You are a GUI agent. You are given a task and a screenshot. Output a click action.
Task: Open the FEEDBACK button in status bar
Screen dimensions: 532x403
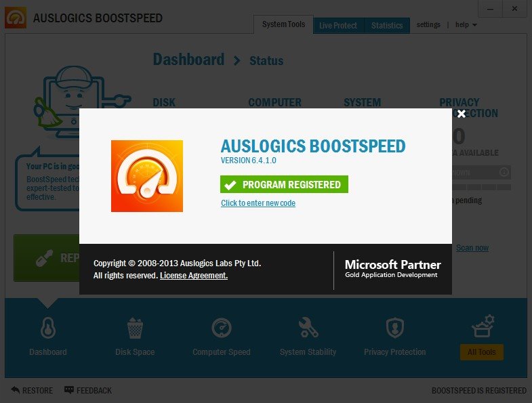coord(88,390)
